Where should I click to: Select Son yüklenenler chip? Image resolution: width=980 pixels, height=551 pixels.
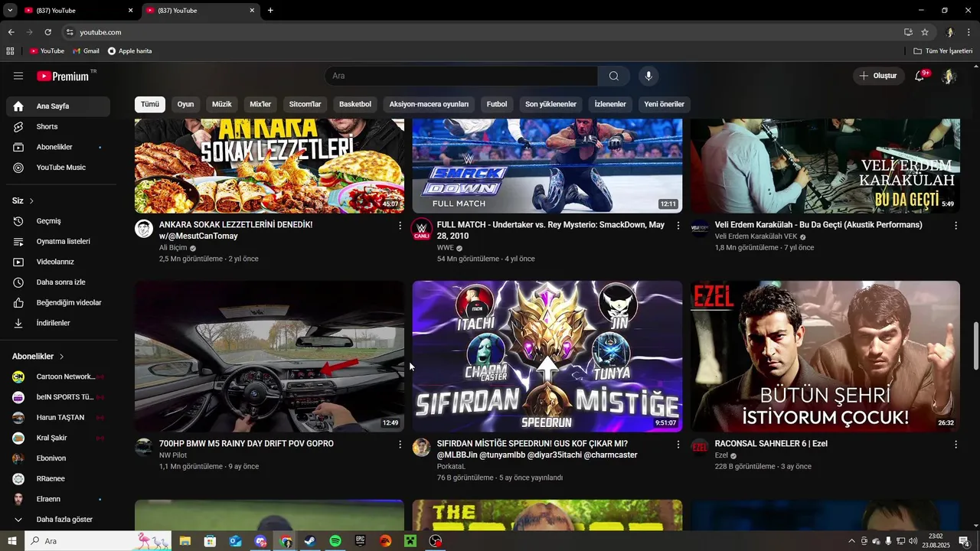click(x=550, y=104)
